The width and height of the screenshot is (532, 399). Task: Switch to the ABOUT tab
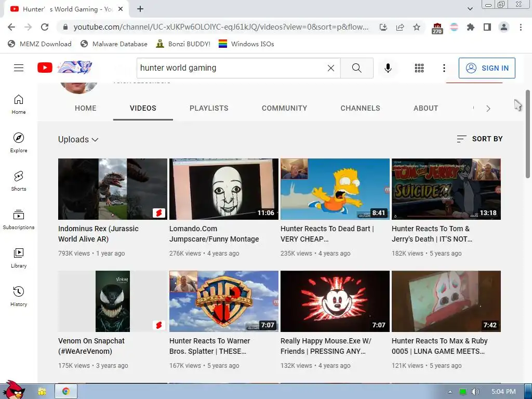[x=426, y=108]
